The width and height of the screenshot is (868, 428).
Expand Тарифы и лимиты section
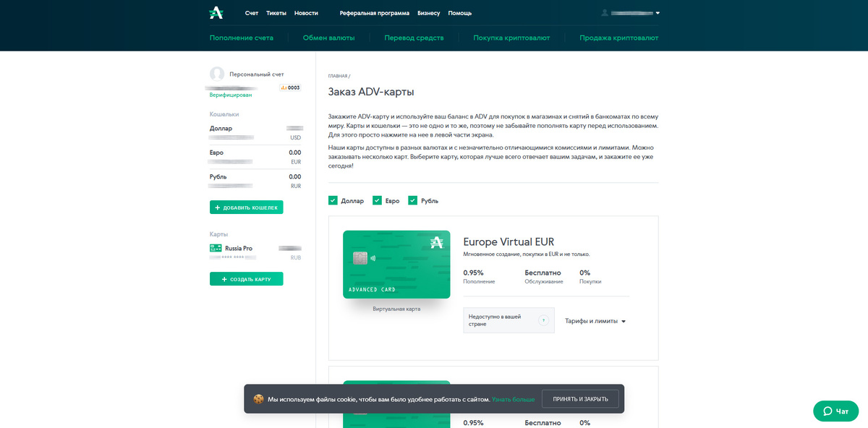tap(595, 321)
